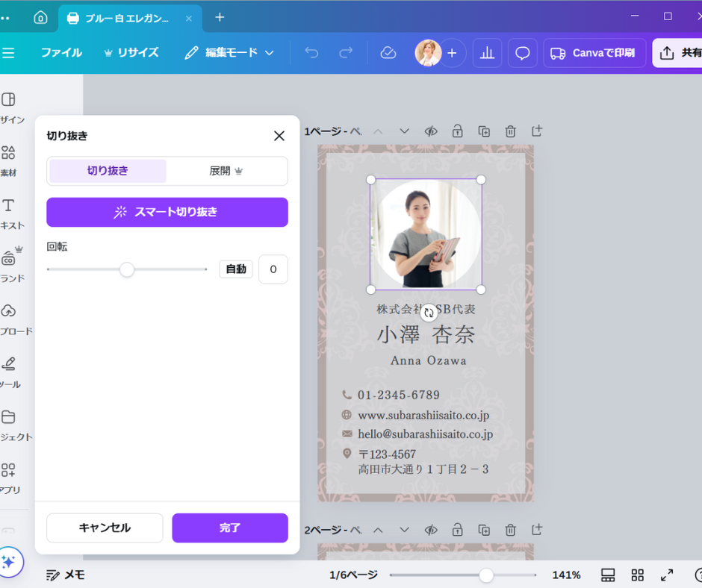Click the cloud save status icon
Viewport: 702px width, 588px height.
tap(388, 53)
